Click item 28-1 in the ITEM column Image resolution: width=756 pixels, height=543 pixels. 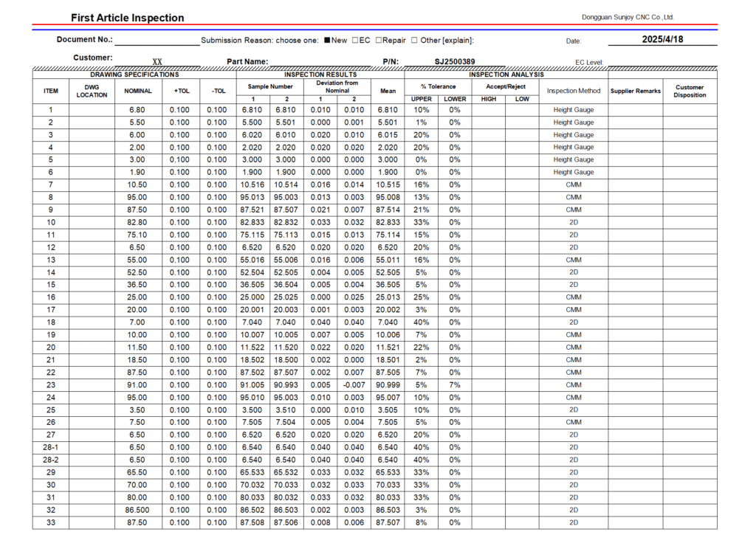click(51, 447)
